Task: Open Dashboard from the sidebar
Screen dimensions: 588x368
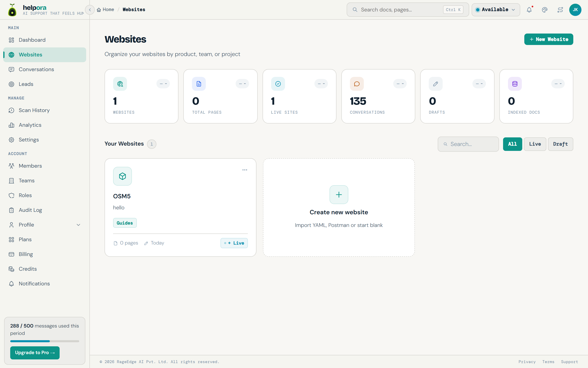Action: pos(45,40)
